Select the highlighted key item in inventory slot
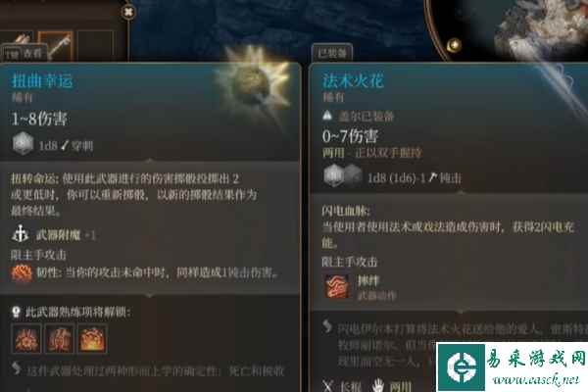The height and width of the screenshot is (392, 588). 56,47
